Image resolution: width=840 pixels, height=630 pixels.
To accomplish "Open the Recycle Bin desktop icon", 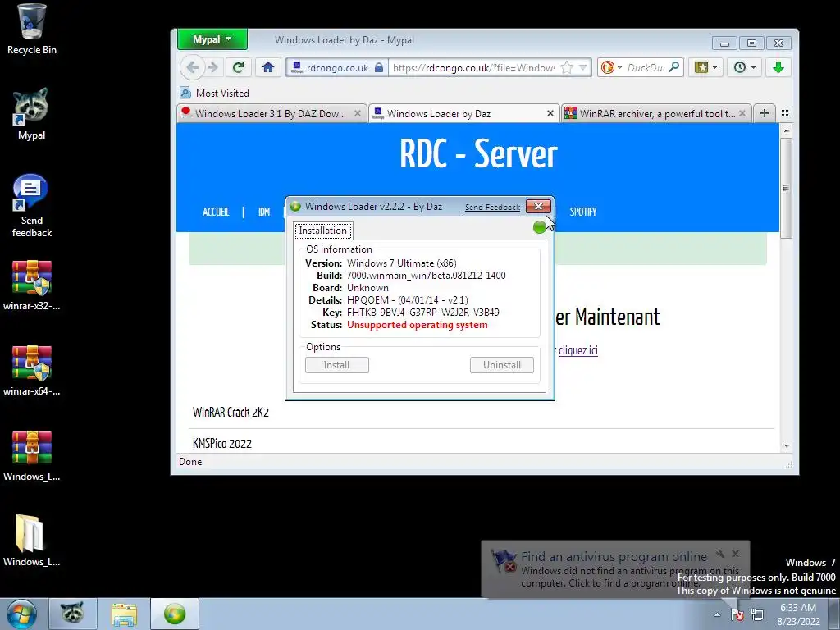I will pyautogui.click(x=32, y=30).
